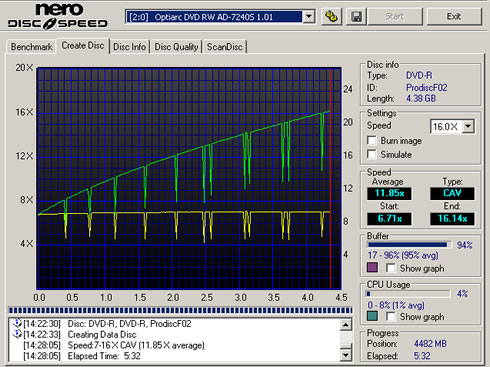The height and width of the screenshot is (367, 490).
Task: Click the dotted blue burn progress bar
Action: (x=180, y=310)
